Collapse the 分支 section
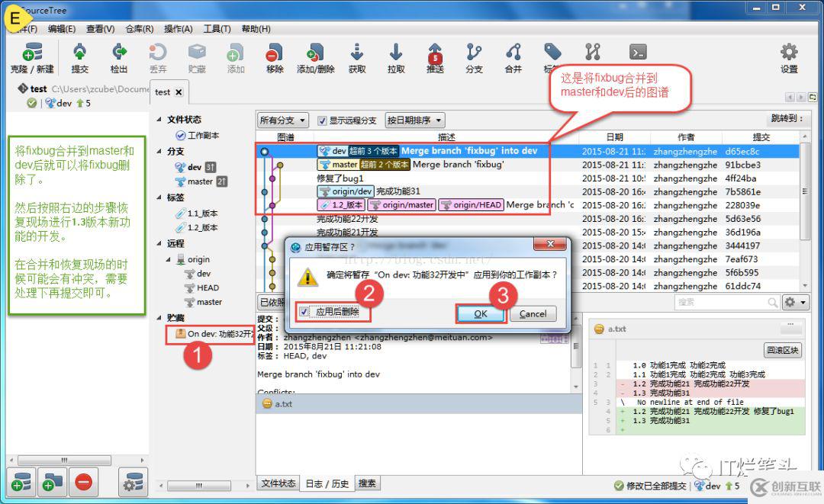 tap(159, 151)
